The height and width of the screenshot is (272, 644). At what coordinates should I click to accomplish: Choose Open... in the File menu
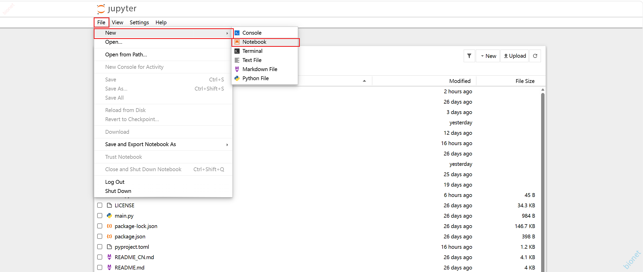click(x=163, y=42)
